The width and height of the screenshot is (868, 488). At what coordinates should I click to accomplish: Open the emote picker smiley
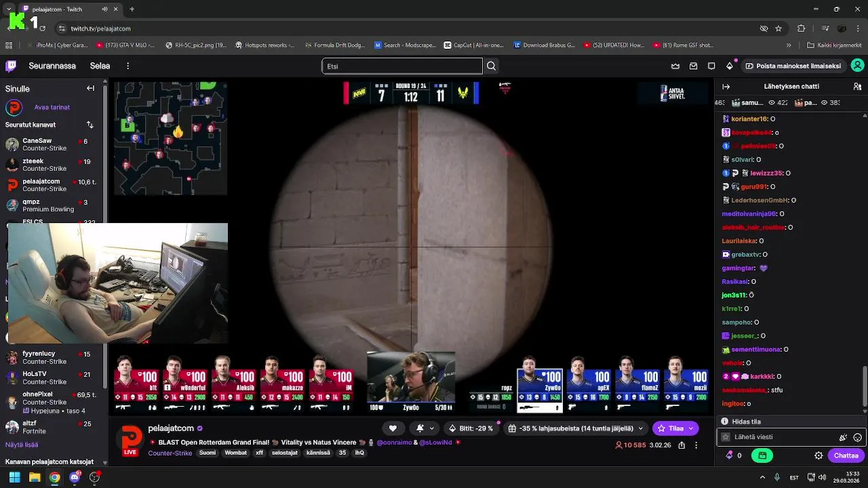coord(857,437)
